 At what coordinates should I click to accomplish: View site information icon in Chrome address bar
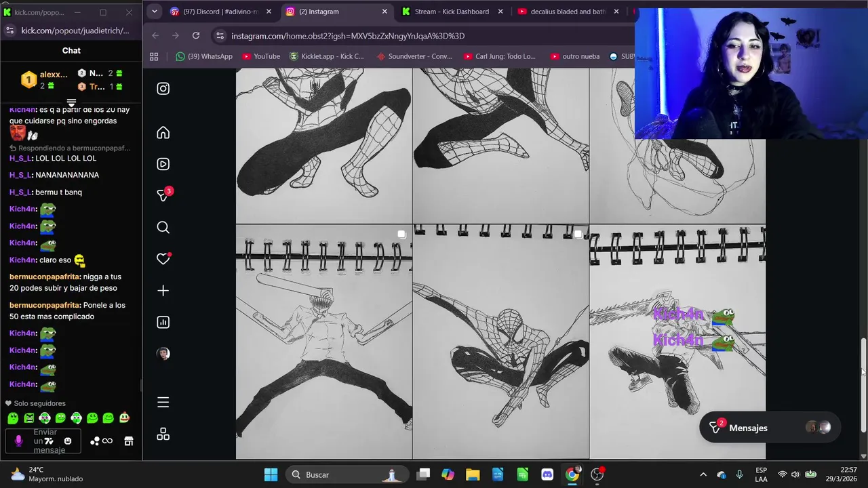click(219, 36)
